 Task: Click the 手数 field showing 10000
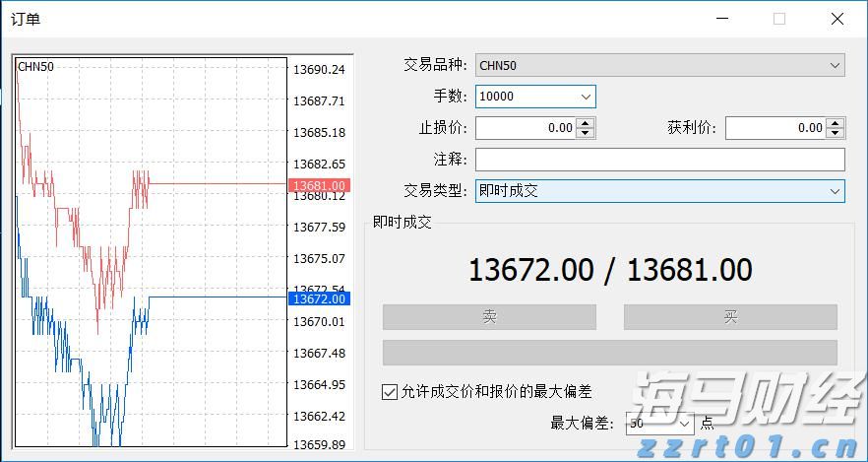pyautogui.click(x=527, y=97)
